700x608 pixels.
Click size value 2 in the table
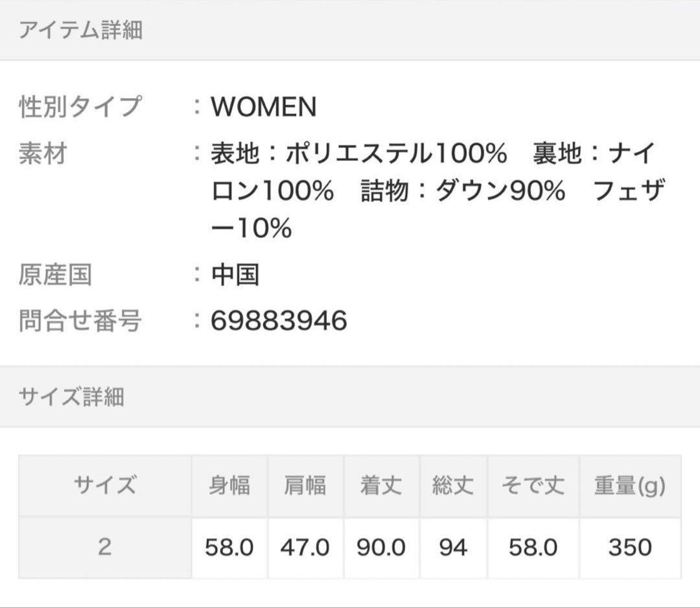coord(105,547)
